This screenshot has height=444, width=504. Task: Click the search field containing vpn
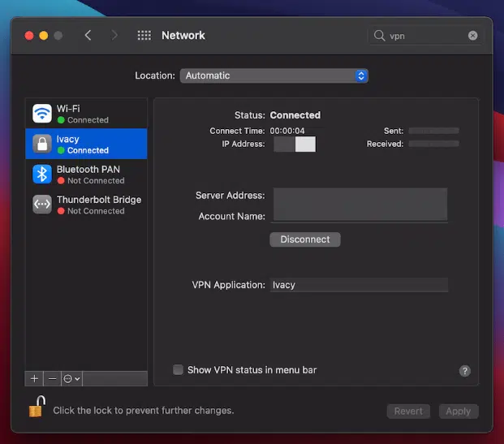[424, 36]
